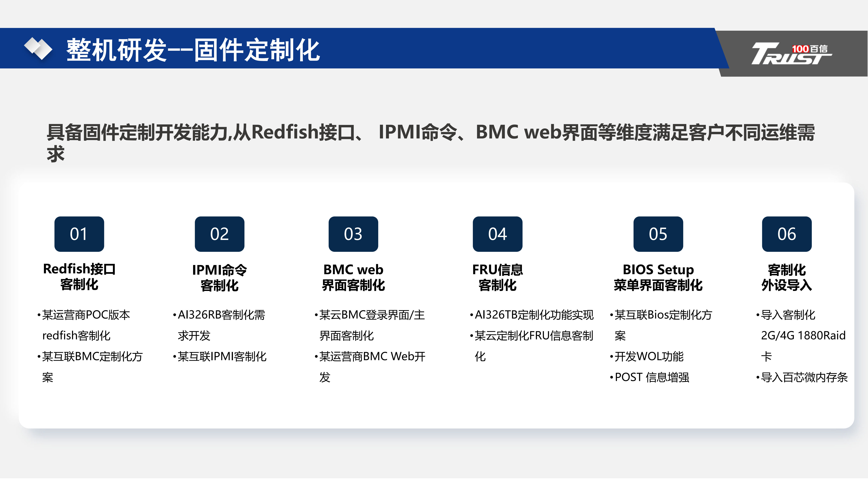The width and height of the screenshot is (868, 488).
Task: Click the BIOS Setup菜单界面客制化 heading
Action: (658, 277)
